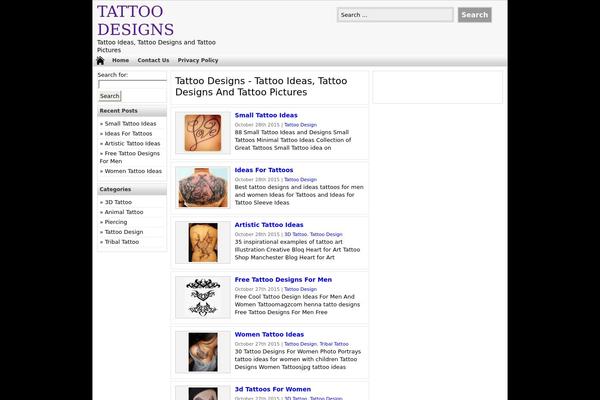Click Tattoo Design tag under Free Tattoo Designs
This screenshot has width=600, height=400.
click(300, 289)
